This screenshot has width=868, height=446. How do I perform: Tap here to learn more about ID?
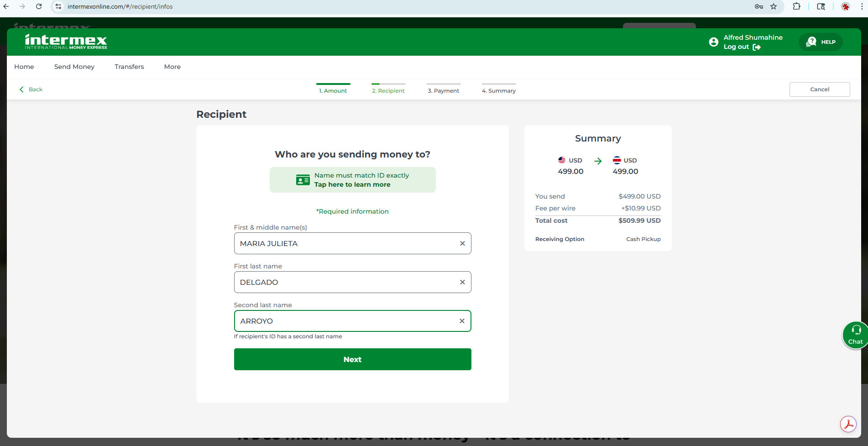(x=352, y=184)
